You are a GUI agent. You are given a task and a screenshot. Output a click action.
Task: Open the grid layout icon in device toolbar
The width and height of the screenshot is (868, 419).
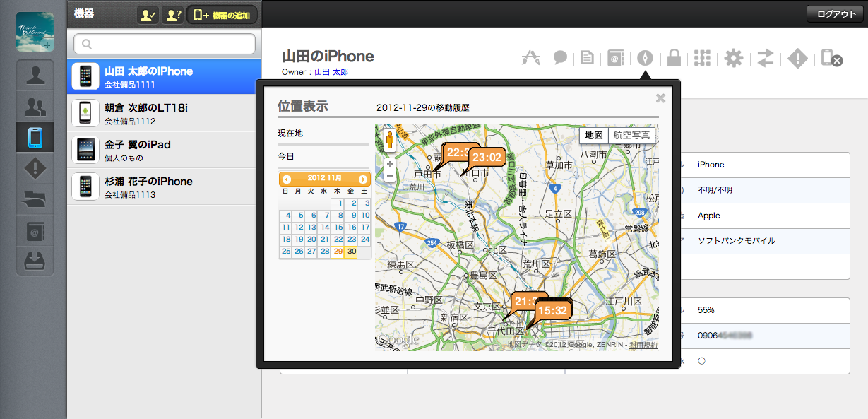(702, 58)
